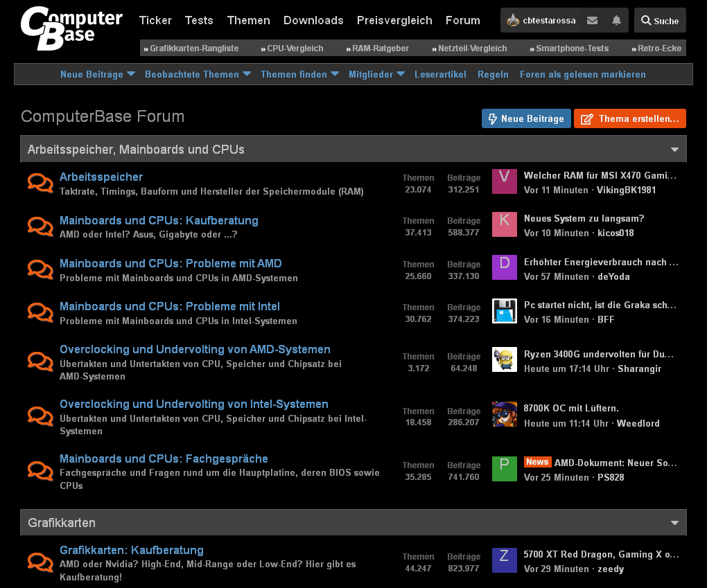The image size is (707, 588).
Task: Open thread 8700K OC mit Lüftern.
Action: coord(571,408)
